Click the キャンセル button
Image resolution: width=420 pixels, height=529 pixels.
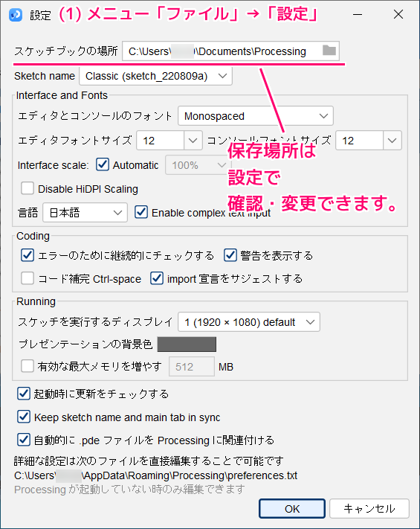pos(369,508)
